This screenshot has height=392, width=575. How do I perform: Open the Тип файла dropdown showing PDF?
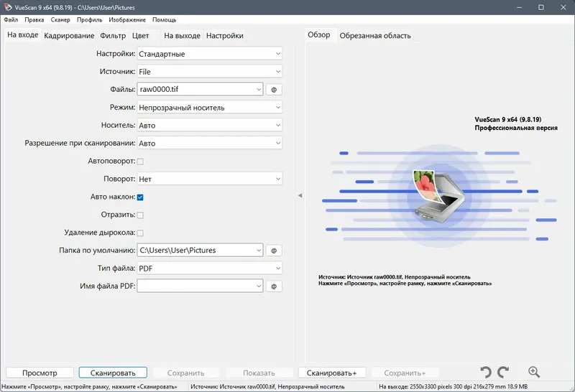pyautogui.click(x=210, y=269)
